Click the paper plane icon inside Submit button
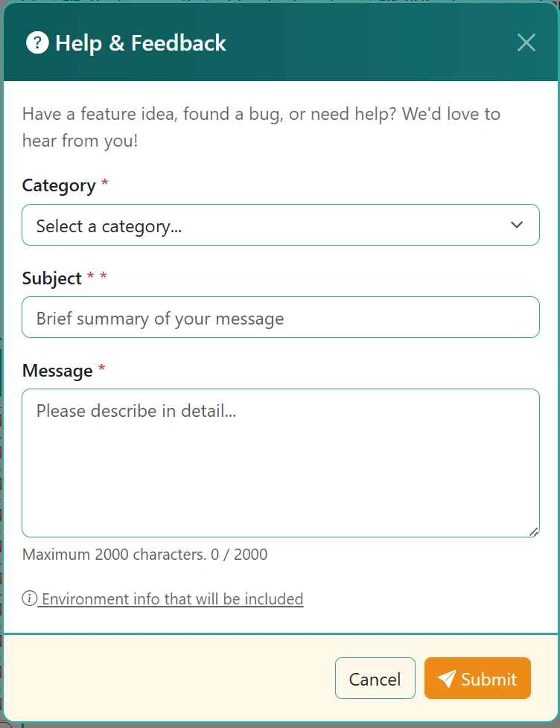The width and height of the screenshot is (560, 728). [x=447, y=678]
